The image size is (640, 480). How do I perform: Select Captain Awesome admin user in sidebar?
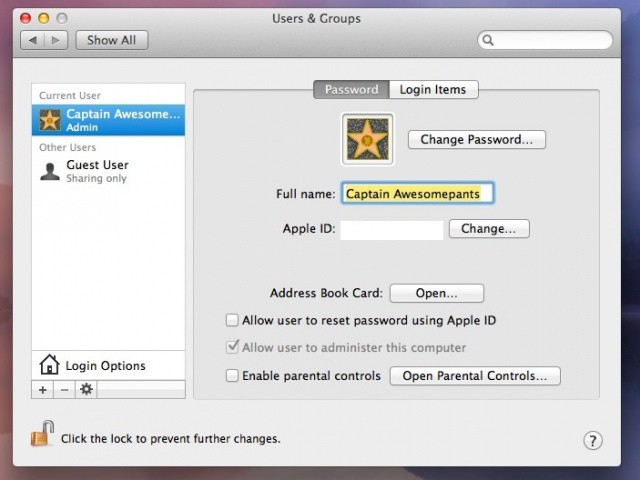[x=108, y=120]
